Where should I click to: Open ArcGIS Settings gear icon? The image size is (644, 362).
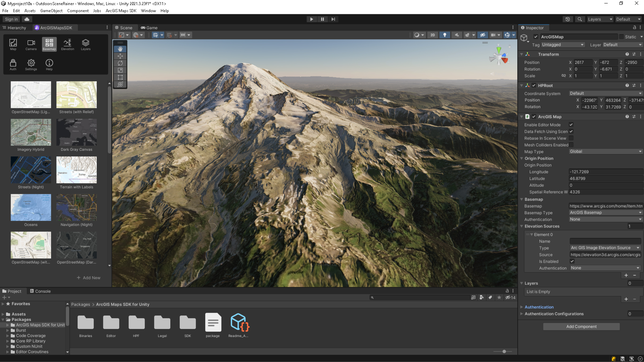click(31, 65)
